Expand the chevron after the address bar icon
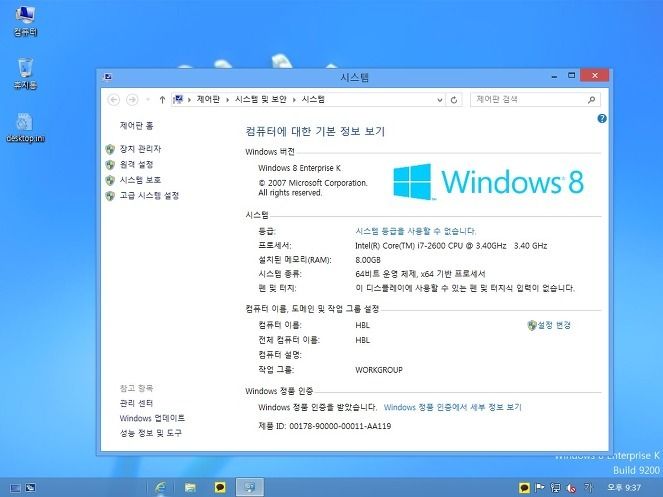Viewport: 663px width, 497px height. 189,100
